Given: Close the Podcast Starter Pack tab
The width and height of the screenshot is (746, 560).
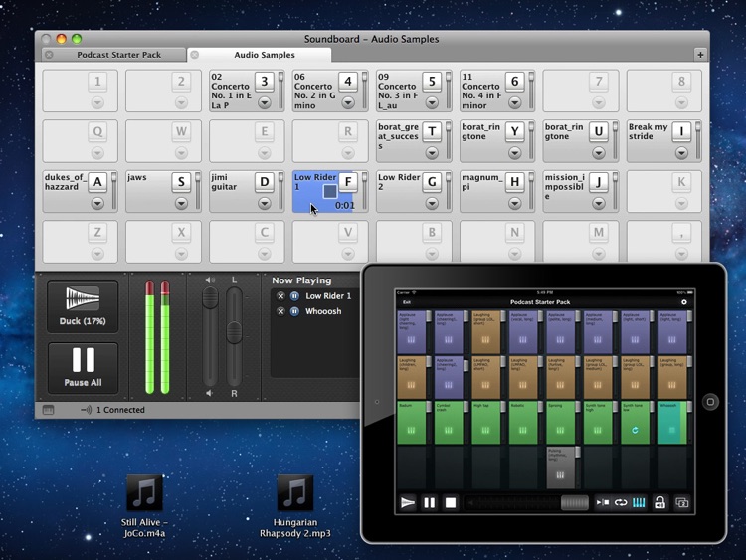Looking at the screenshot, I should [49, 55].
